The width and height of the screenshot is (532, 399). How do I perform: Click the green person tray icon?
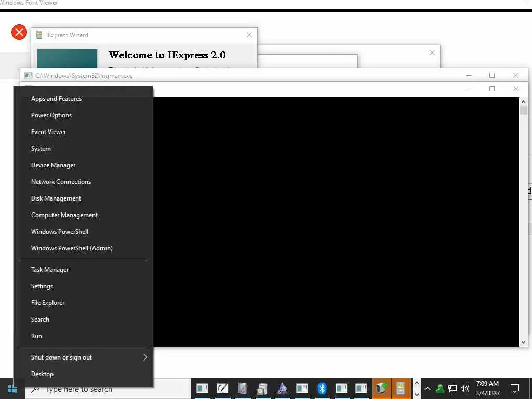440,389
